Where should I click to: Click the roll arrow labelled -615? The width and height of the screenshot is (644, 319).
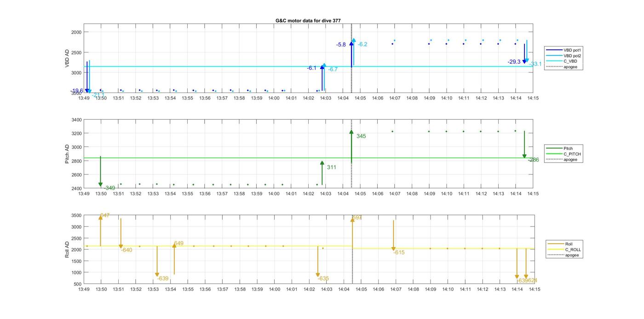pyautogui.click(x=393, y=236)
